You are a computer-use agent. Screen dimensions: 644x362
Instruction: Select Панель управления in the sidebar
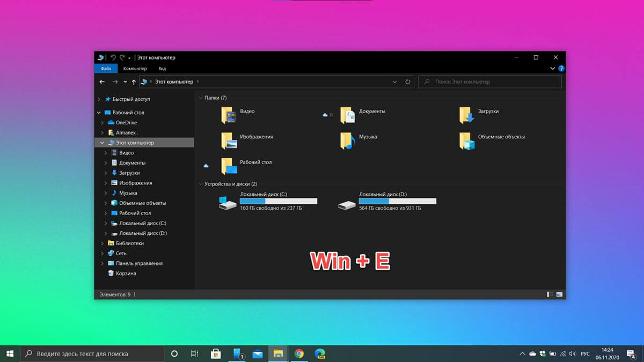(x=139, y=263)
